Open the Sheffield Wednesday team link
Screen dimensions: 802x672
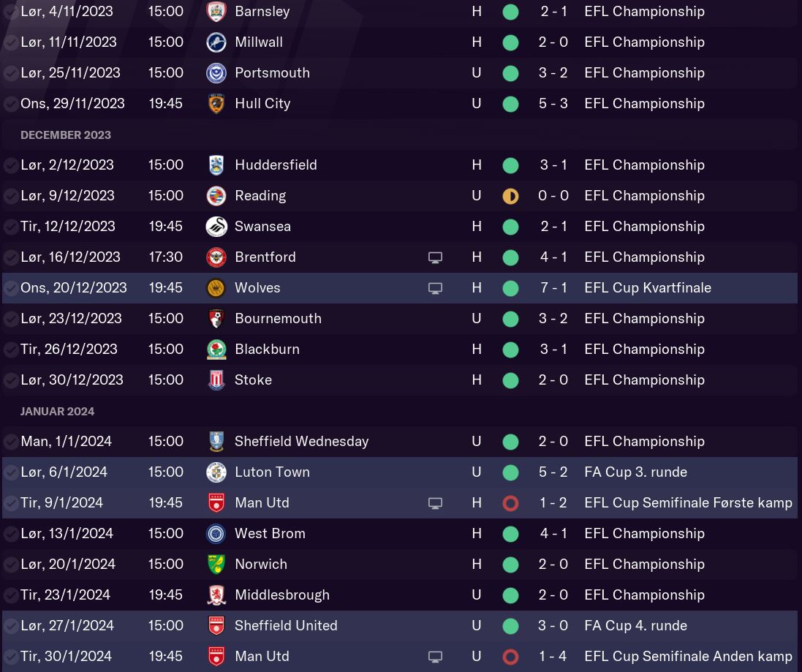pos(301,442)
